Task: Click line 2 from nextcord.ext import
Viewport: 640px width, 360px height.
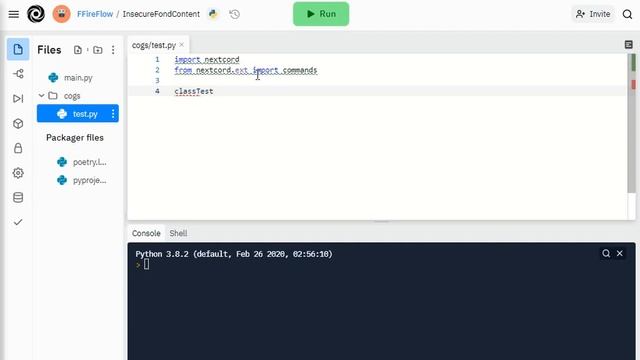Action: [246, 70]
